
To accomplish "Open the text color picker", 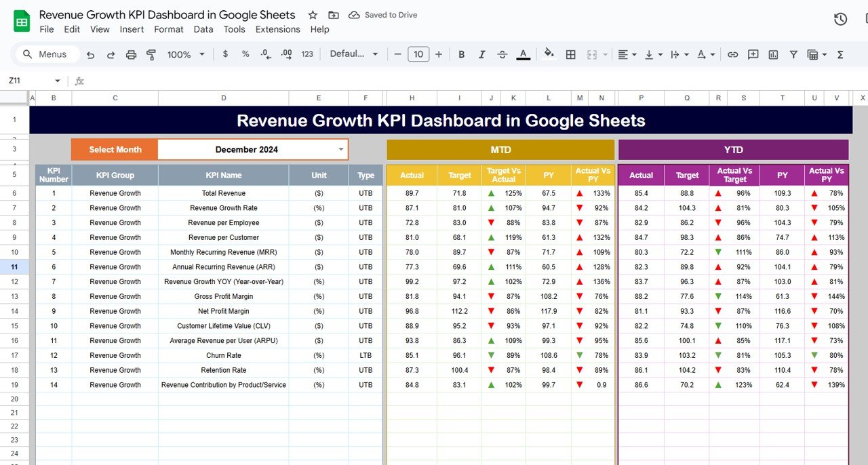I will (523, 54).
